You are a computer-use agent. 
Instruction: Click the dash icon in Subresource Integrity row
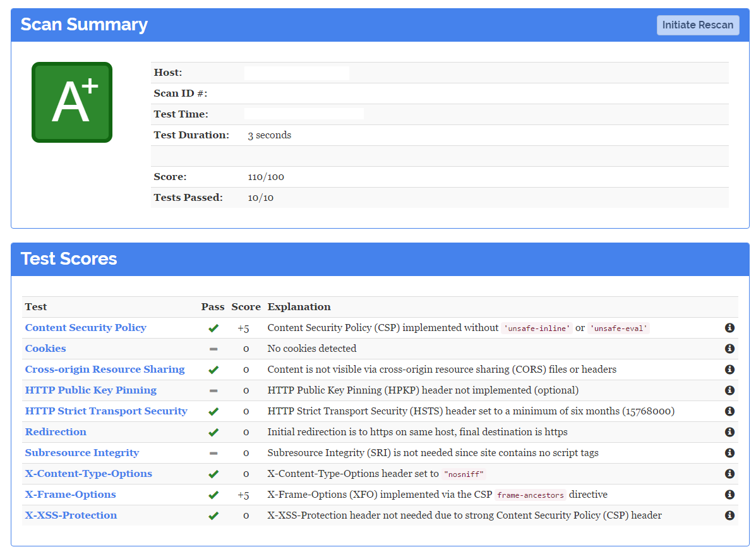tap(213, 453)
